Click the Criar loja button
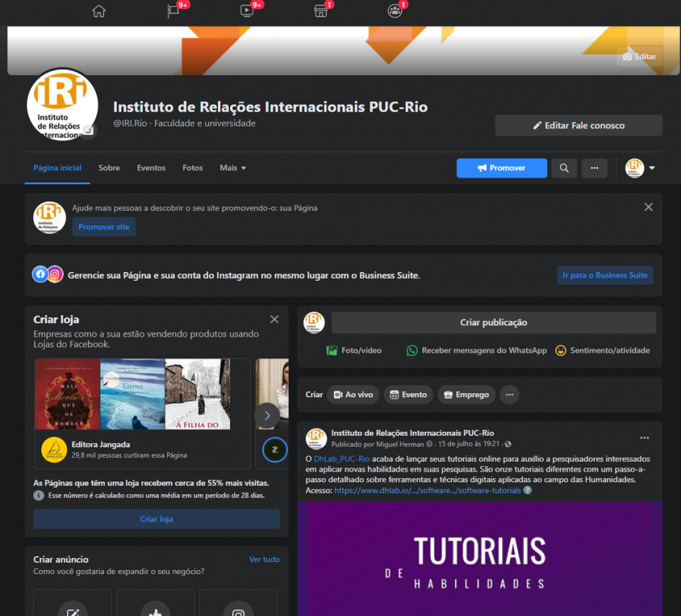The width and height of the screenshot is (681, 616). click(x=156, y=519)
